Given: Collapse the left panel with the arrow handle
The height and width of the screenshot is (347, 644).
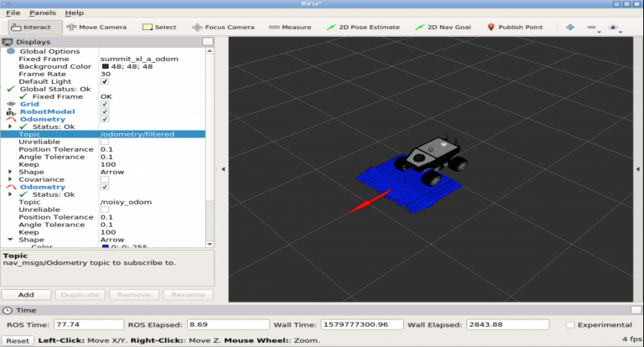Looking at the screenshot, I should pyautogui.click(x=223, y=168).
